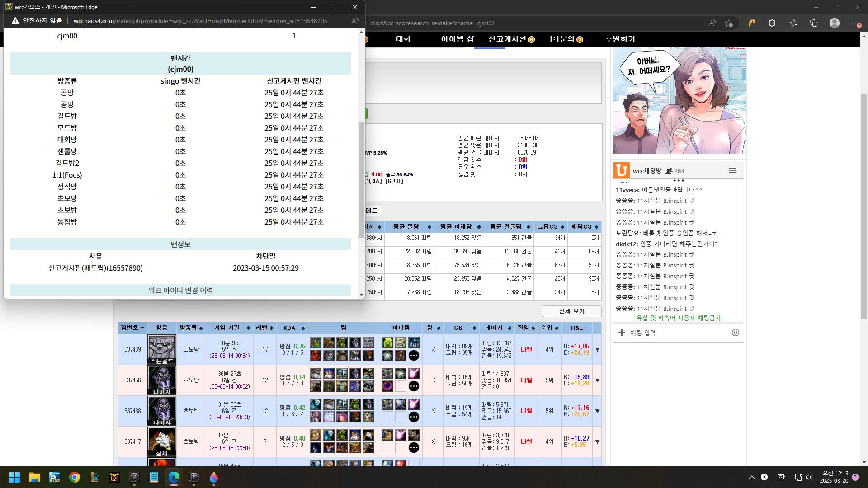Open File Explorer from the taskbar
The height and width of the screenshot is (488, 868).
click(x=35, y=477)
